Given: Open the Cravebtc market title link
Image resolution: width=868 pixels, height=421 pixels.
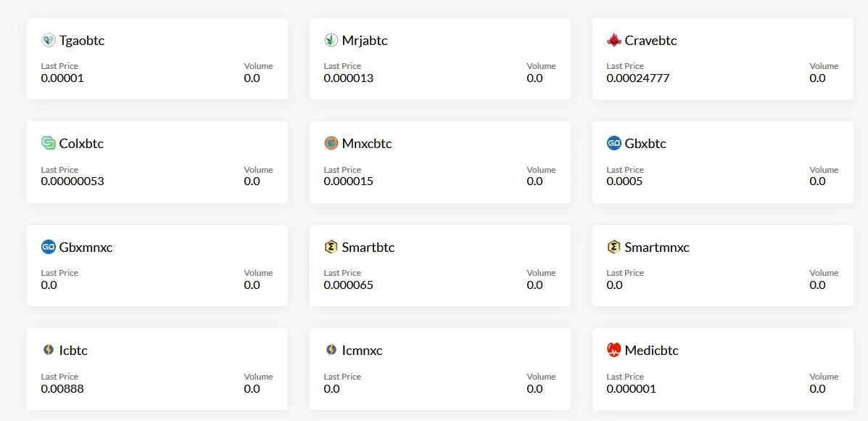Looking at the screenshot, I should click(650, 41).
